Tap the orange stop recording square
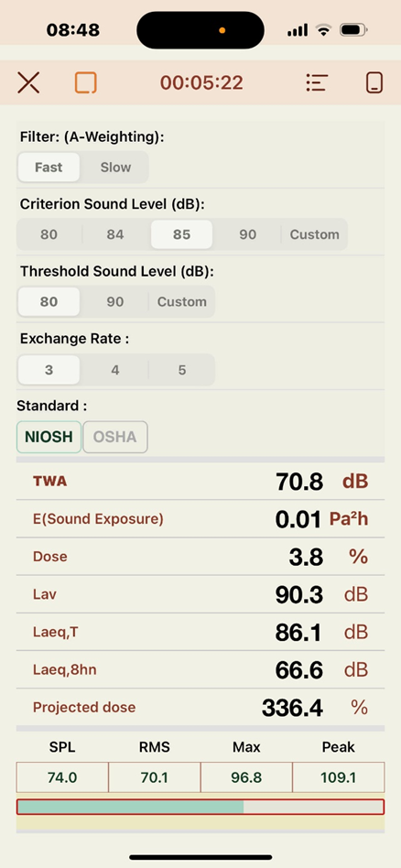The width and height of the screenshot is (401, 868). [x=86, y=82]
